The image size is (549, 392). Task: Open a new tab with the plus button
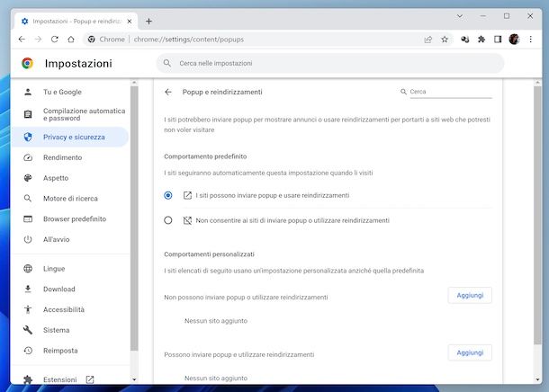click(148, 22)
